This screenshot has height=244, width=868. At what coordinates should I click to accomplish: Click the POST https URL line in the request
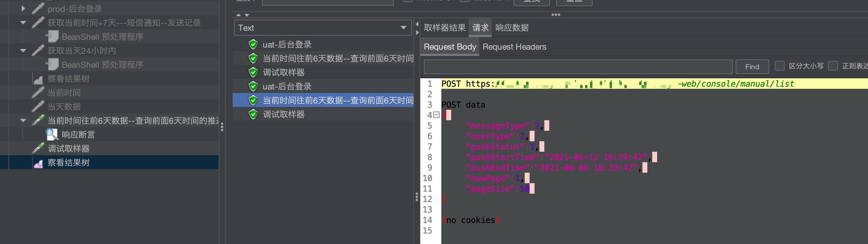618,84
